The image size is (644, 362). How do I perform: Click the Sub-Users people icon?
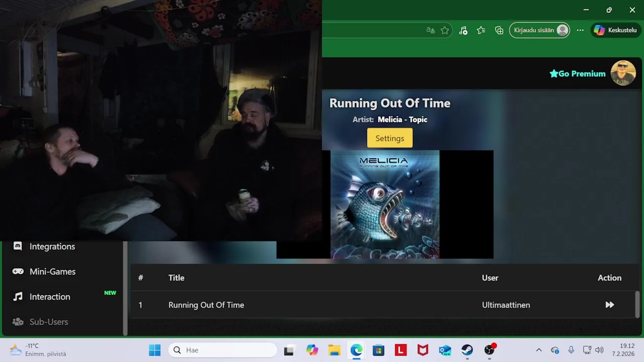[18, 322]
